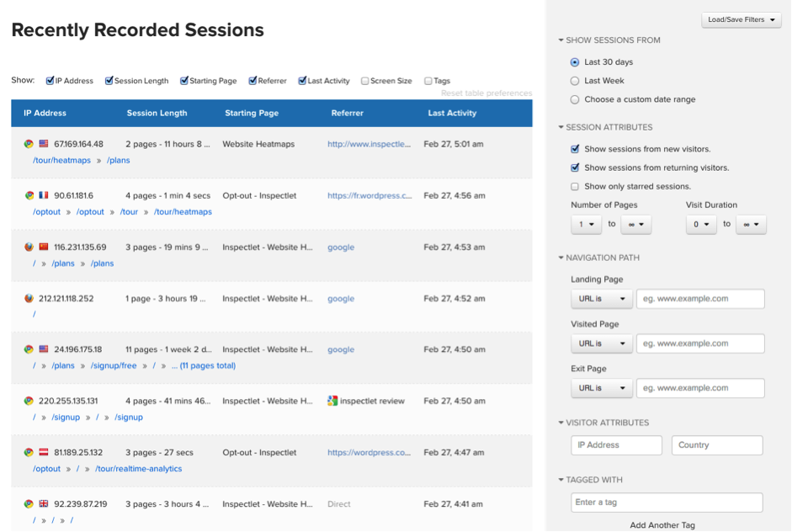The width and height of the screenshot is (792, 532).
Task: Uncheck the Referrer column checkbox
Action: point(252,82)
